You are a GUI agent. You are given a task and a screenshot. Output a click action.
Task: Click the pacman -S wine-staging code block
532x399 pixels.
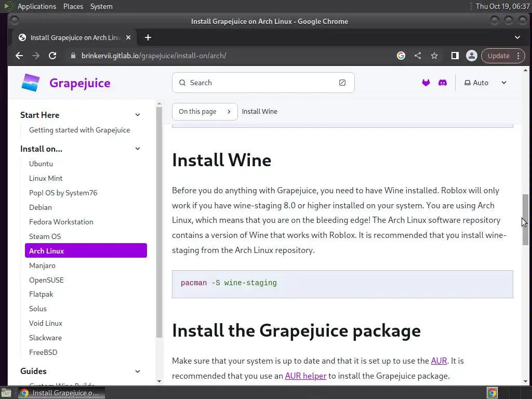[342, 284]
